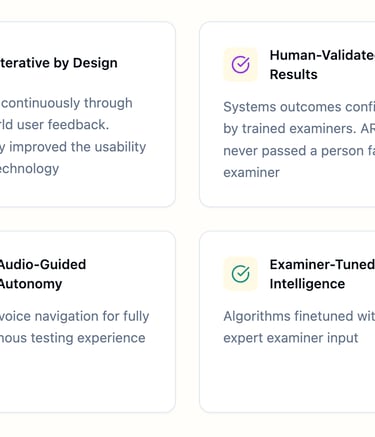This screenshot has height=437, width=375.
Task: Select the Iterative by Design card heading
Action: click(x=58, y=63)
